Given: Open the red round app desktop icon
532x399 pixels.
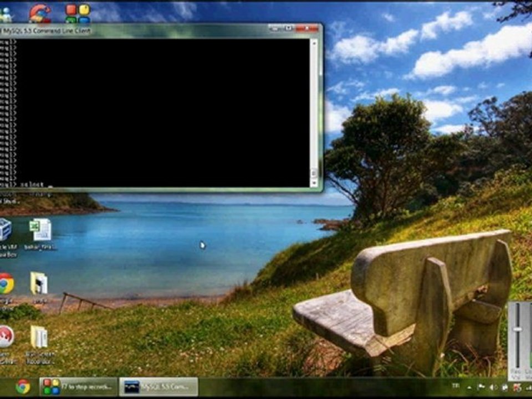Looking at the screenshot, I should pos(7,336).
